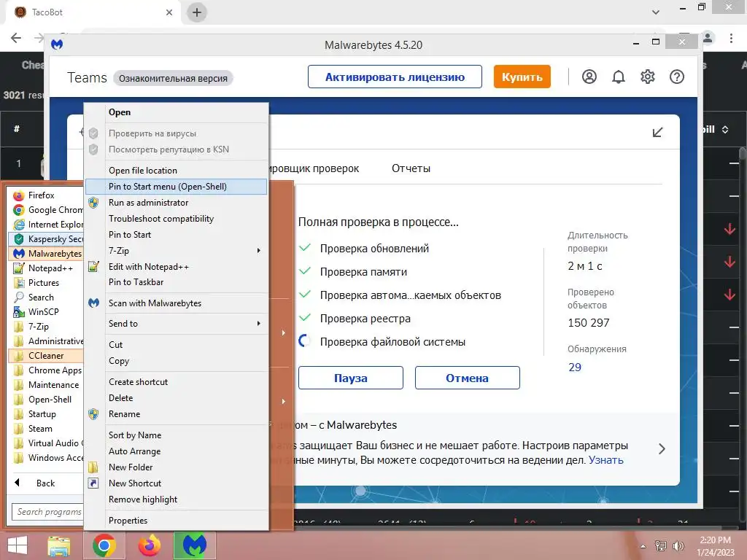The width and height of the screenshot is (747, 560).
Task: Click orange Купить button
Action: (522, 77)
